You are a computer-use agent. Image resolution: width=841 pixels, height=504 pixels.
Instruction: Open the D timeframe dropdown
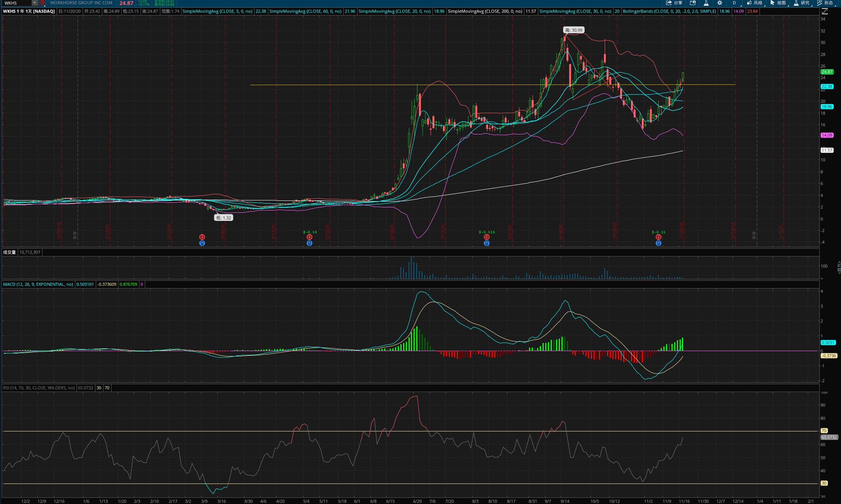click(x=734, y=3)
